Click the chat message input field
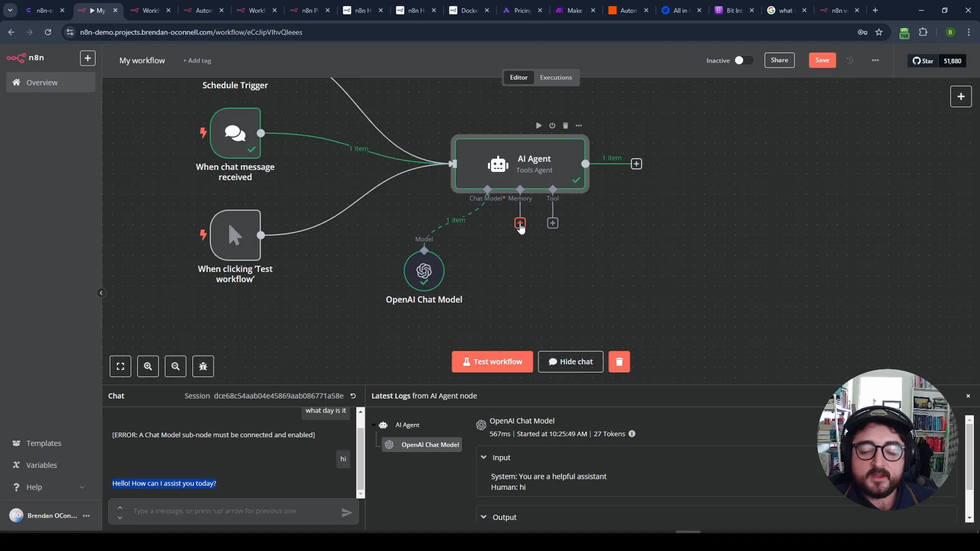Viewport: 980px width, 551px height. click(233, 511)
